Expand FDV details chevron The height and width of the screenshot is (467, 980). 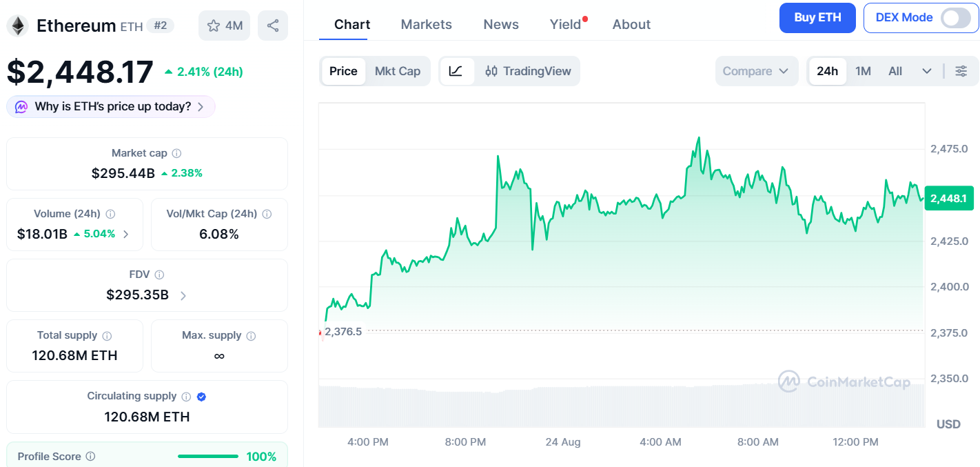(x=183, y=295)
